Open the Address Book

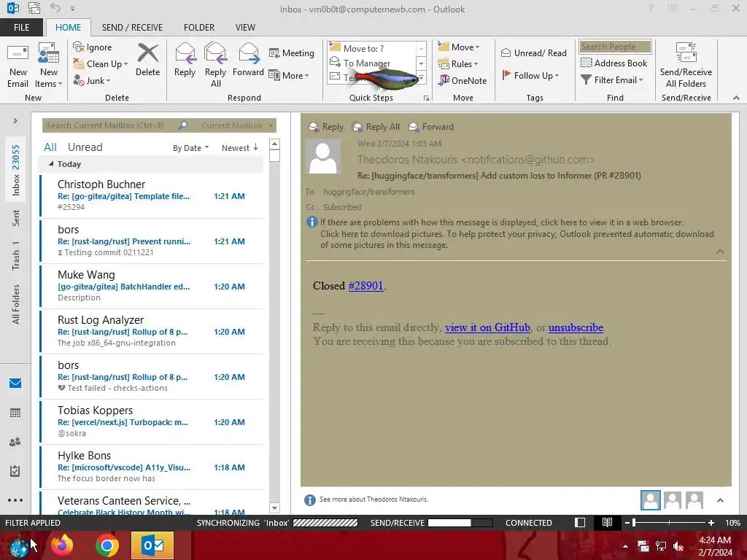tap(614, 63)
